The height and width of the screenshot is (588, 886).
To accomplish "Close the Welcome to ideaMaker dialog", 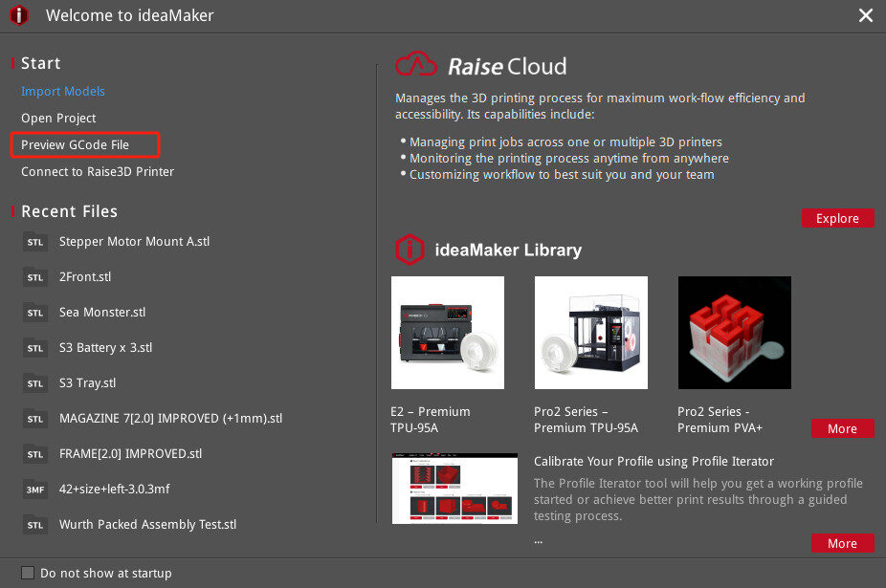I will [866, 15].
